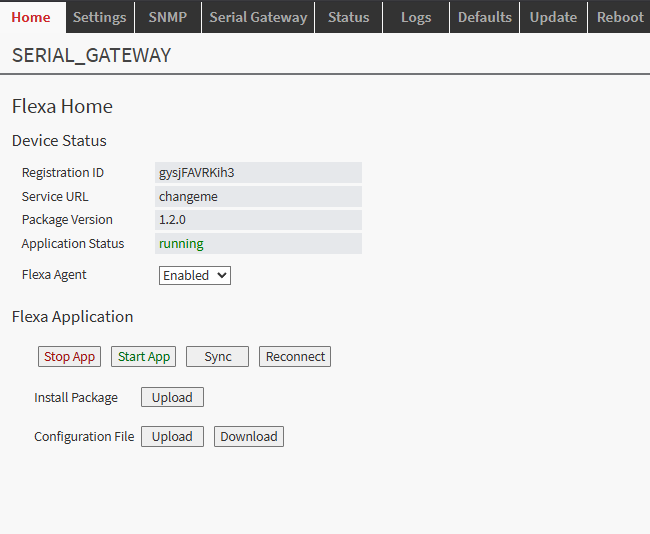The image size is (650, 534).
Task: Upload an Install Package
Action: click(x=172, y=397)
